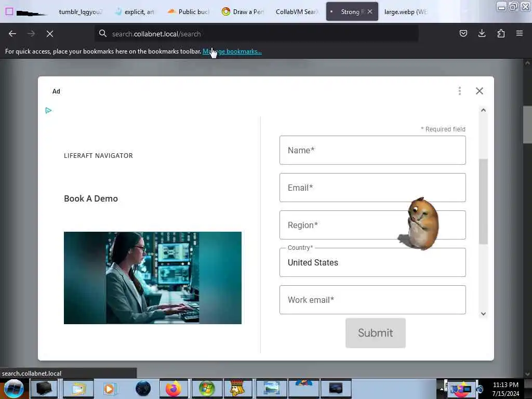Click the Region field in demo form
The height and width of the screenshot is (399, 532).
373,225
